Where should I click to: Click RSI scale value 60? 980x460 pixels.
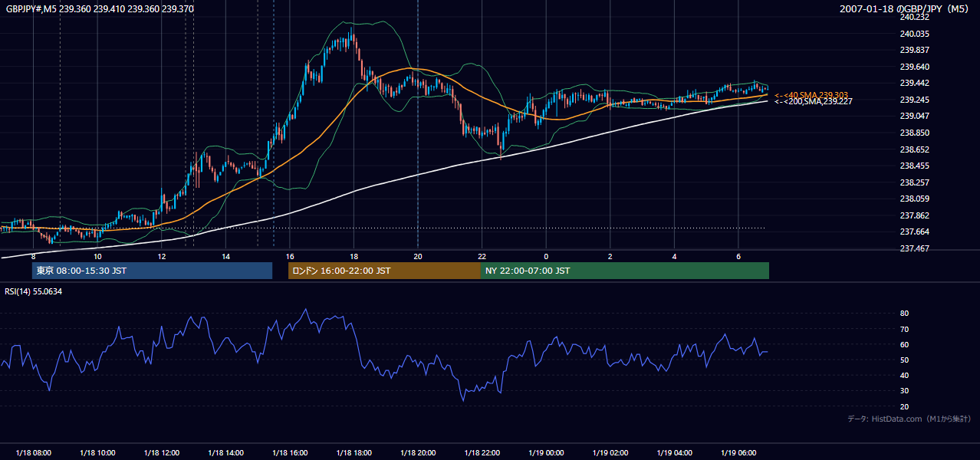click(905, 344)
